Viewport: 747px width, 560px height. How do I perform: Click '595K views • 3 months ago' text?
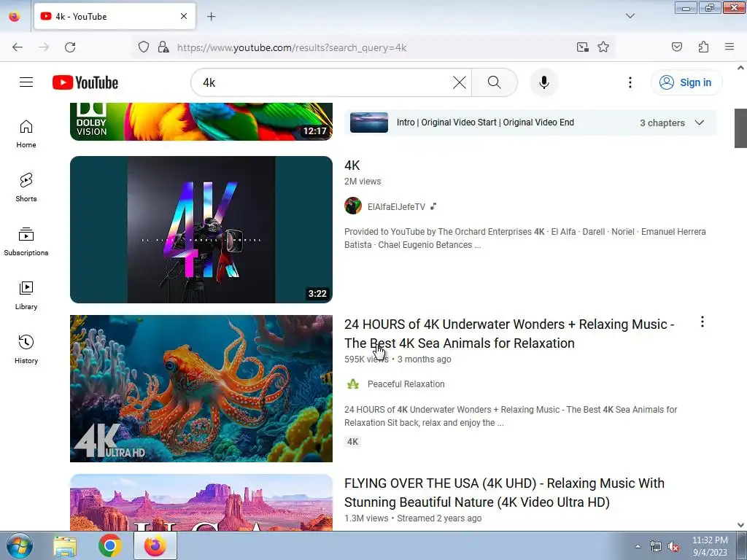point(398,359)
